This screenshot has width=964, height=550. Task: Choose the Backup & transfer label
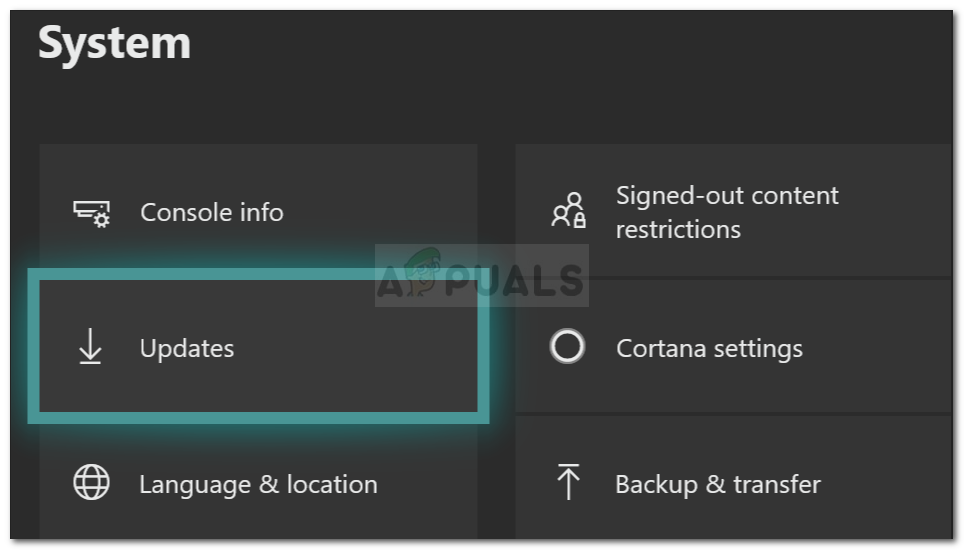(x=717, y=485)
